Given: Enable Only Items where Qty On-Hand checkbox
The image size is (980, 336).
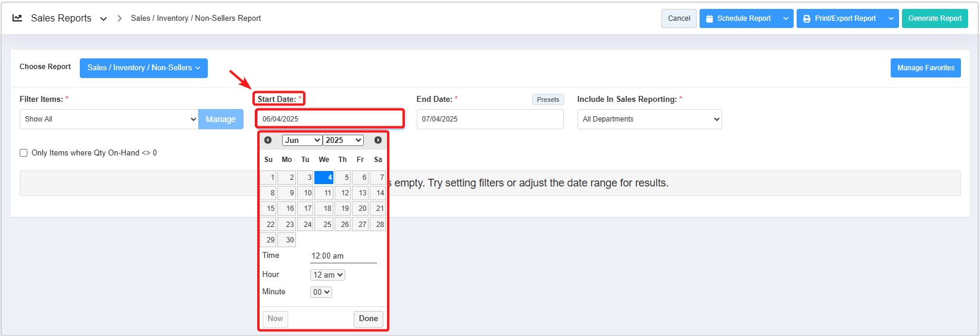Looking at the screenshot, I should point(24,153).
